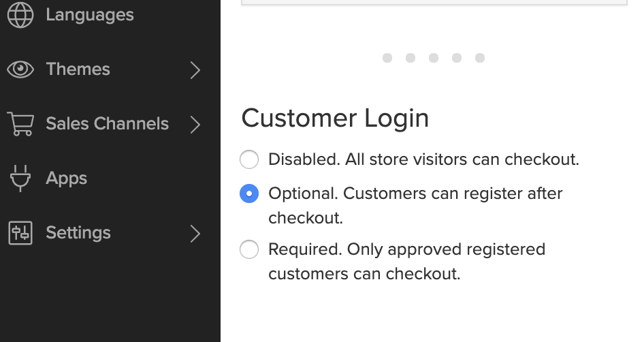Select Optional customer login radio button
The width and height of the screenshot is (644, 342).
(x=249, y=193)
